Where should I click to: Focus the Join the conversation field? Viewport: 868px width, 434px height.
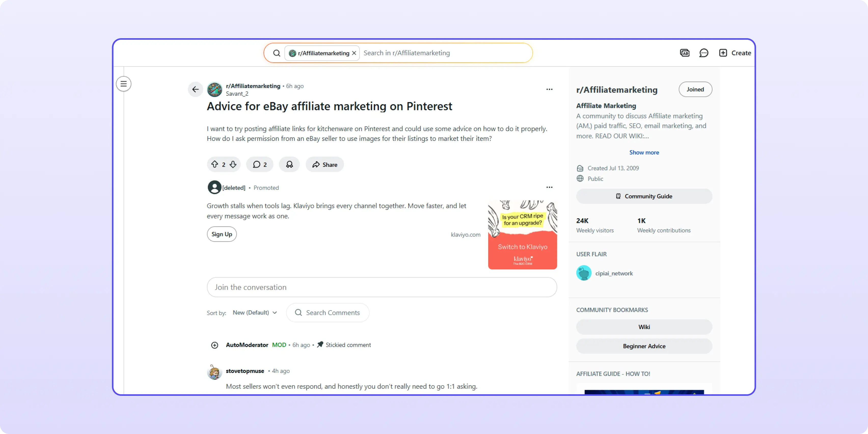tap(382, 287)
